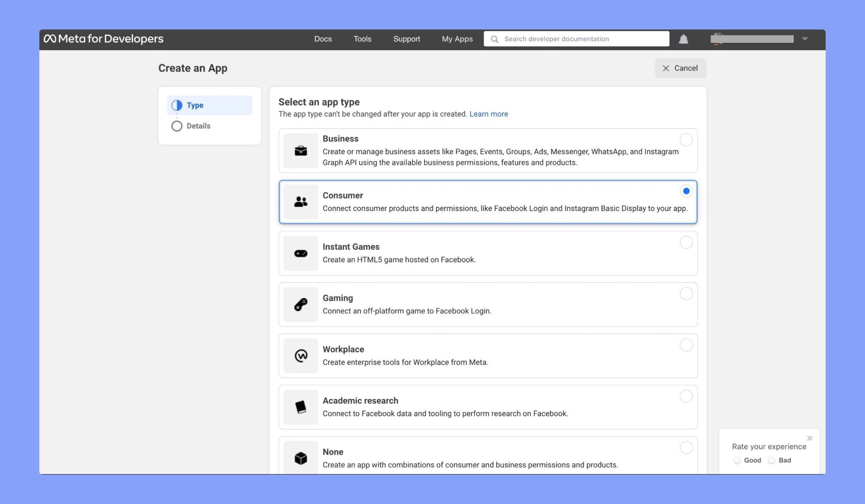865x504 pixels.
Task: Select the Gaming app type icon
Action: coord(300,304)
